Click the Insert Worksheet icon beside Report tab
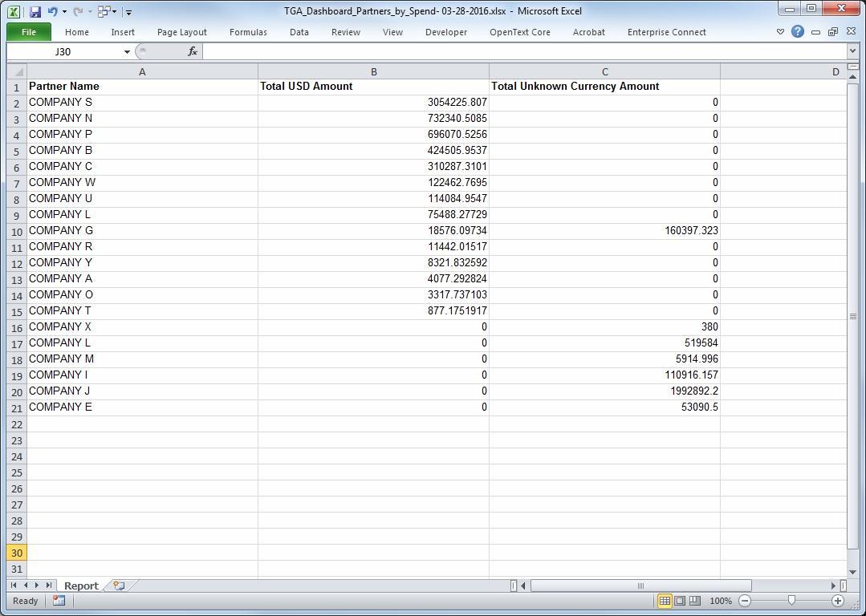The width and height of the screenshot is (866, 616). tap(119, 586)
